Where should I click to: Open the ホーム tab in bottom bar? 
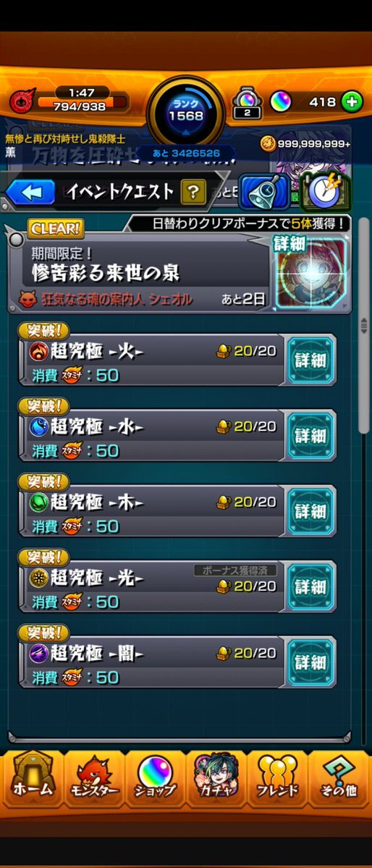32,777
